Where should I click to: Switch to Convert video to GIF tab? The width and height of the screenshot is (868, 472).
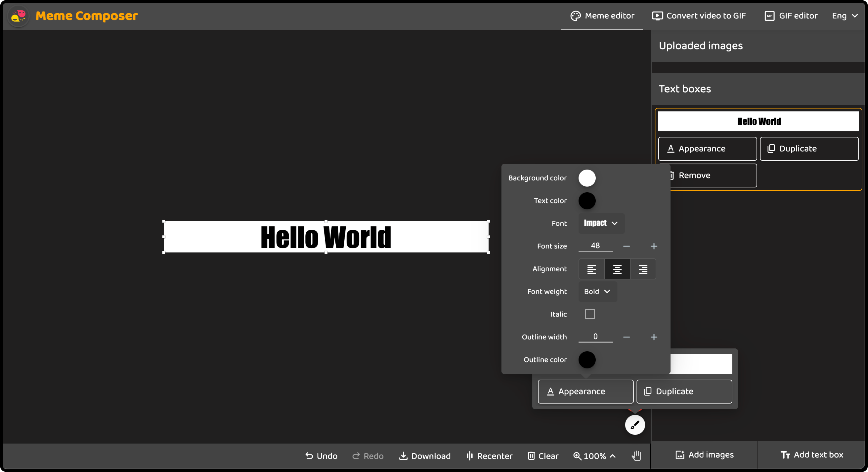coord(699,16)
